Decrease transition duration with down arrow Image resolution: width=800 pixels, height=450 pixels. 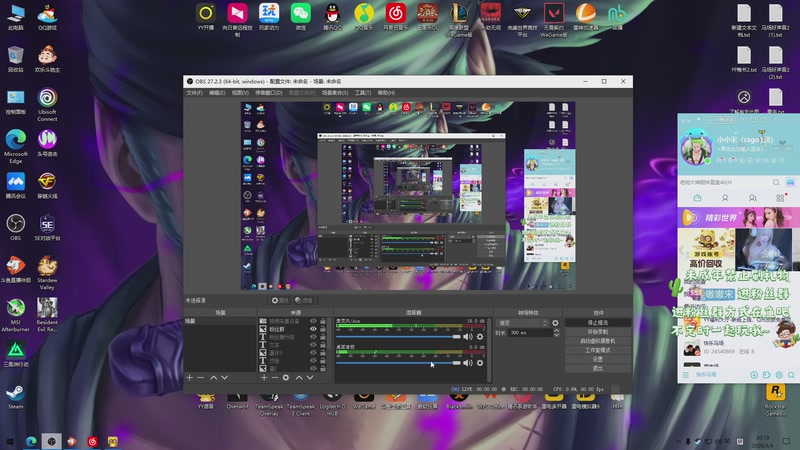pos(556,335)
